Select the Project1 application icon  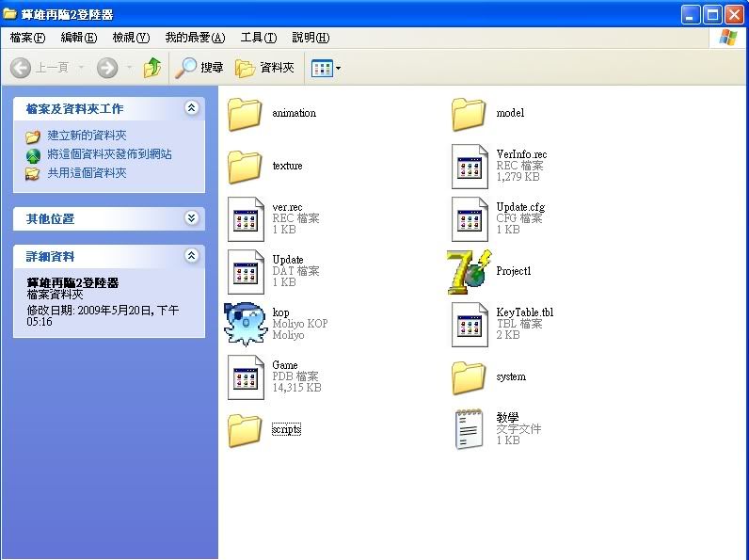(x=469, y=272)
